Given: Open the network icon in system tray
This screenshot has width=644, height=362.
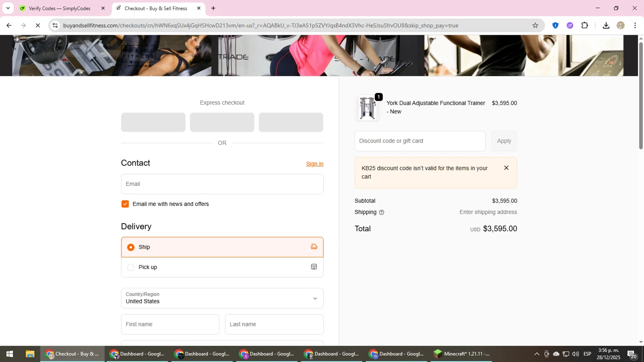Looking at the screenshot, I should click(x=566, y=354).
